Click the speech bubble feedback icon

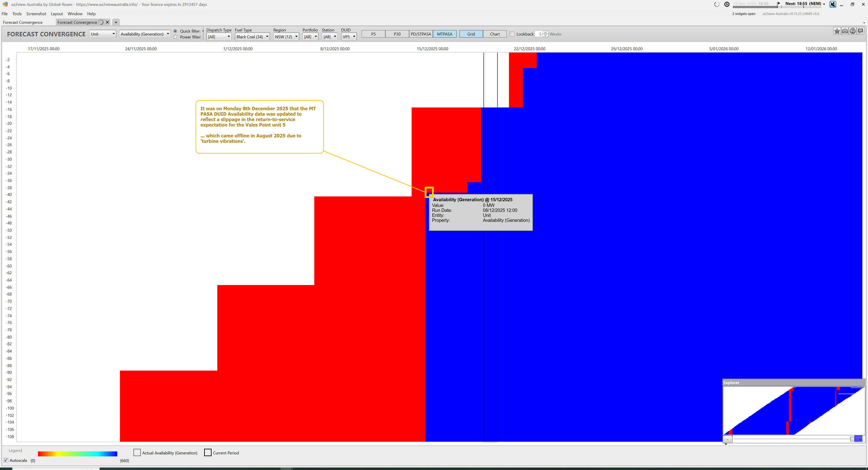pos(860,31)
